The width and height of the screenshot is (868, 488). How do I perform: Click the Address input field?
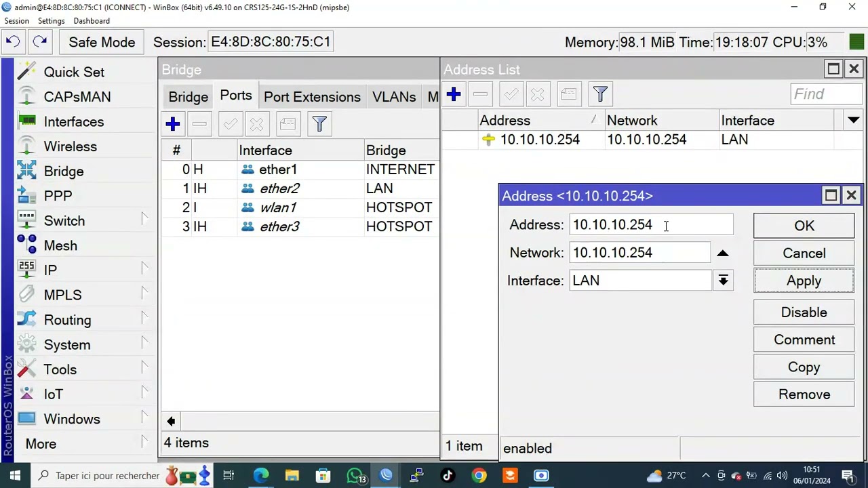[x=651, y=225]
